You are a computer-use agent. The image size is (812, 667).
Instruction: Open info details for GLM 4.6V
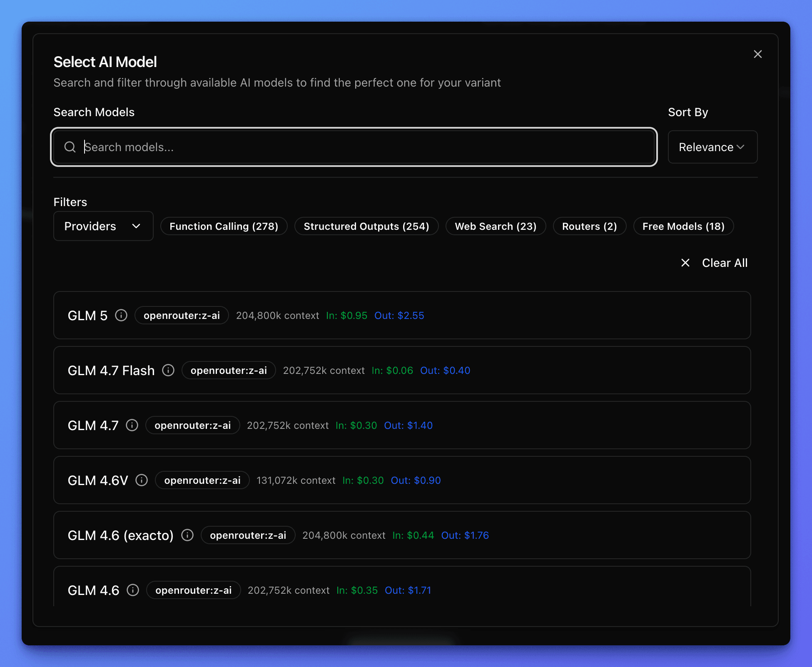(x=141, y=480)
